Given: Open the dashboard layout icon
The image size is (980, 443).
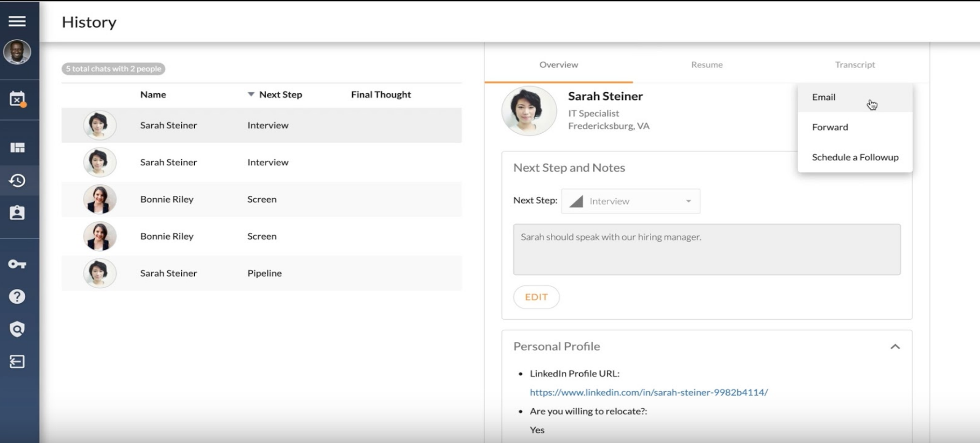Looking at the screenshot, I should pyautogui.click(x=17, y=147).
